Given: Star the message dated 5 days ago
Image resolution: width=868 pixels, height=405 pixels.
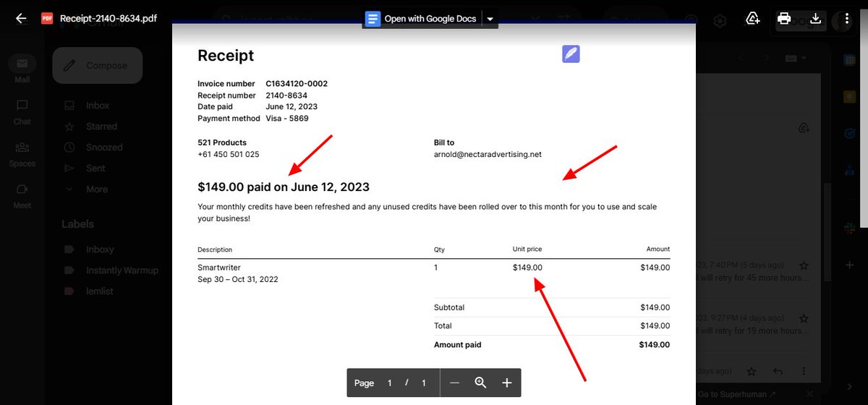Looking at the screenshot, I should (x=804, y=265).
